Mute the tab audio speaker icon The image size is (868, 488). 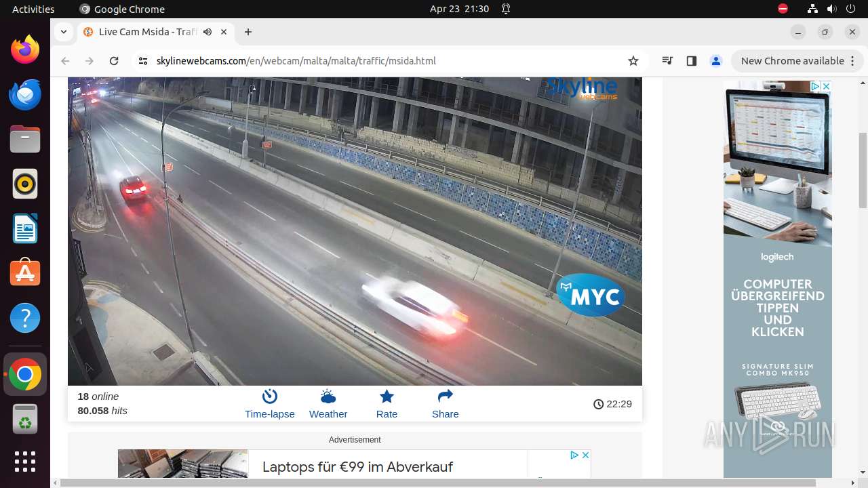[x=208, y=32]
